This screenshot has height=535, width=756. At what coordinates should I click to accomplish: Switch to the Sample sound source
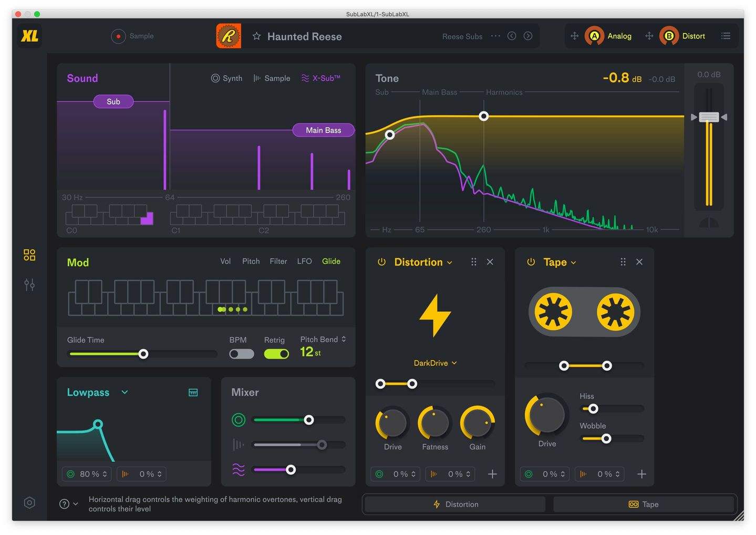(271, 78)
